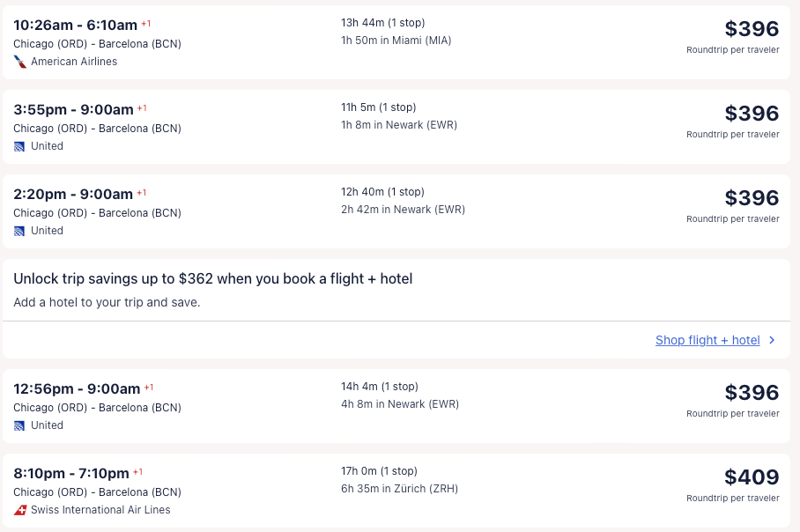Open the Shop flight + hotel link
Image resolution: width=800 pixels, height=532 pixels.
point(707,340)
